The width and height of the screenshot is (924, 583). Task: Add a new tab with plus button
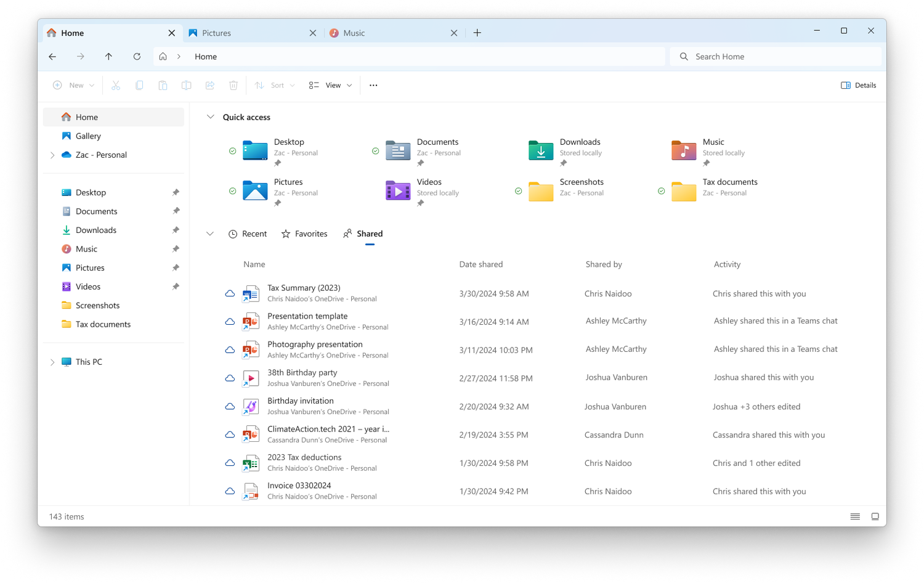pos(477,33)
